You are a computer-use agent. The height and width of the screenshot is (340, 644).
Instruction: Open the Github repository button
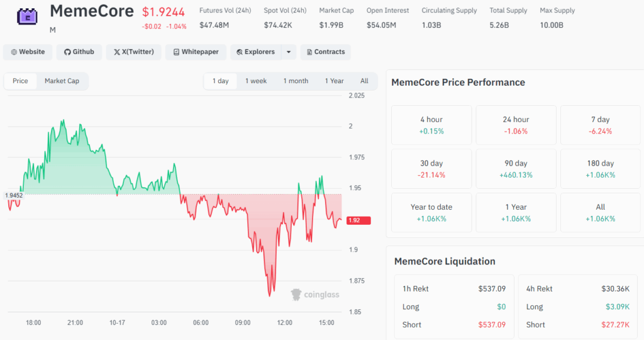(x=79, y=52)
